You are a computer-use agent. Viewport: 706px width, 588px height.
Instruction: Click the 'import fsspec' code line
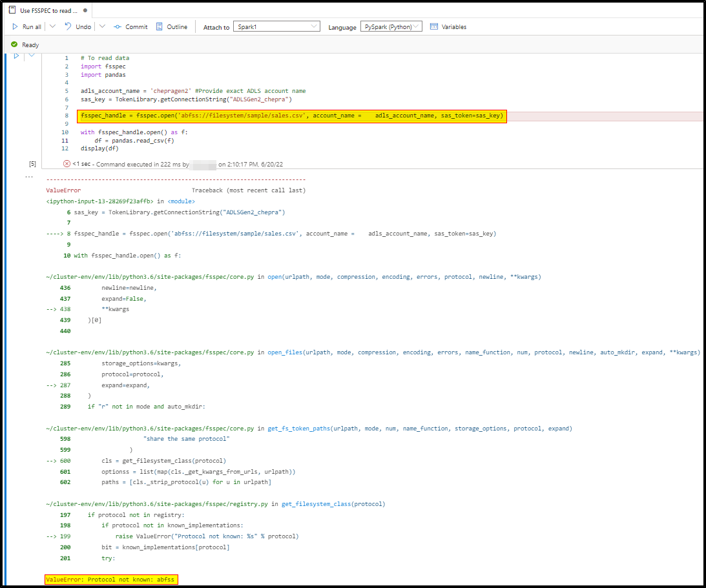103,66
